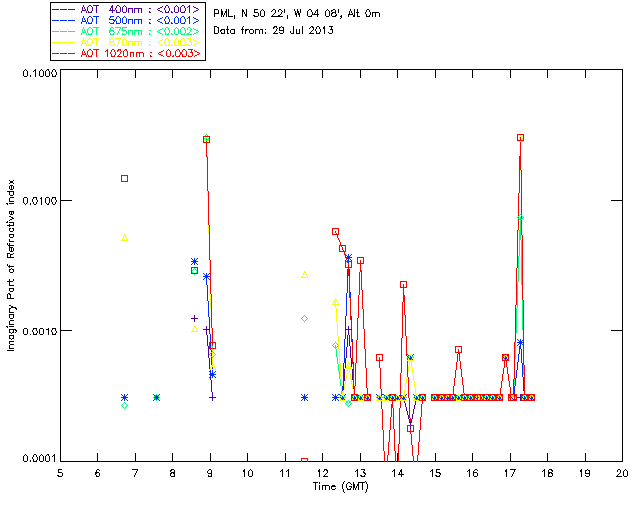Click the x-axis tick label 12
Screen dimensions: 640x512
click(x=322, y=473)
